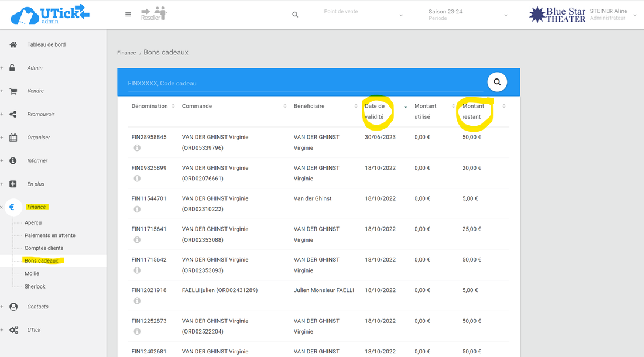Click the round search button in blue bar
The height and width of the screenshot is (357, 644).
pos(497,83)
